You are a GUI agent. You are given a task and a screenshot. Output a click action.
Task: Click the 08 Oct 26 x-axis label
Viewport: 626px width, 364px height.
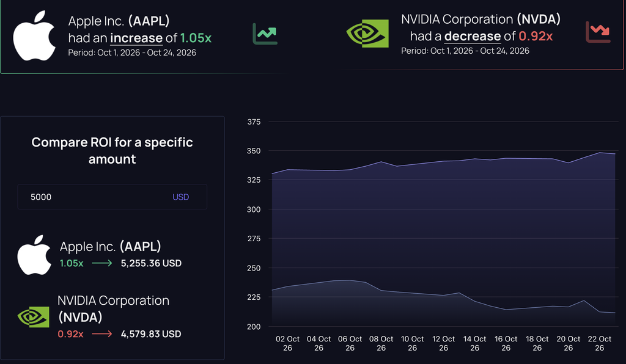[x=381, y=343]
